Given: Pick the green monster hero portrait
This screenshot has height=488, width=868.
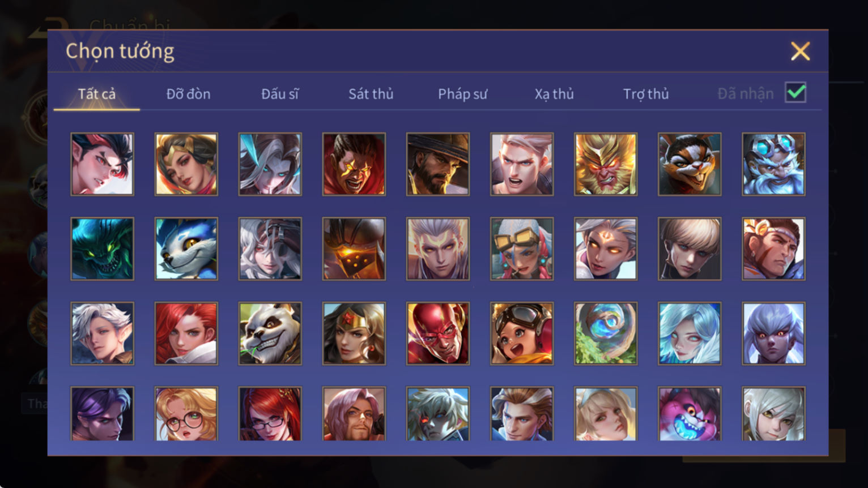Looking at the screenshot, I should pyautogui.click(x=103, y=249).
